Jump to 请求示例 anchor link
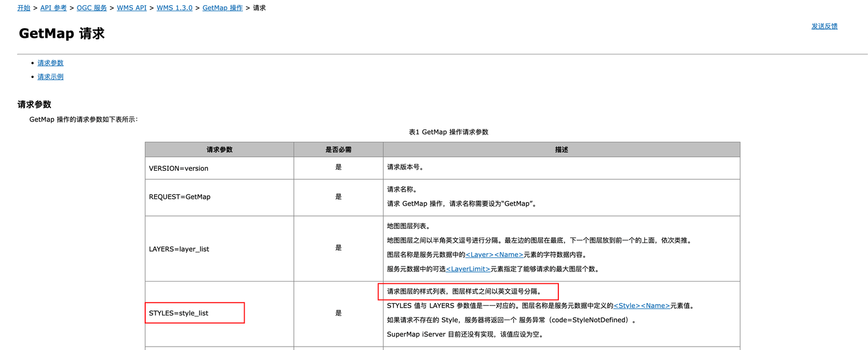868x350 pixels. [x=50, y=77]
